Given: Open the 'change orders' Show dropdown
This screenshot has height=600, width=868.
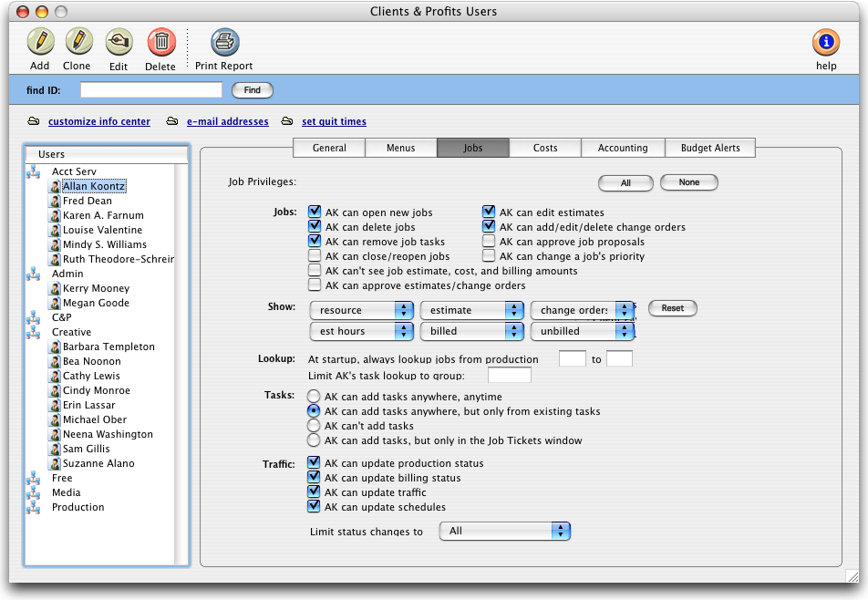Looking at the screenshot, I should click(583, 310).
